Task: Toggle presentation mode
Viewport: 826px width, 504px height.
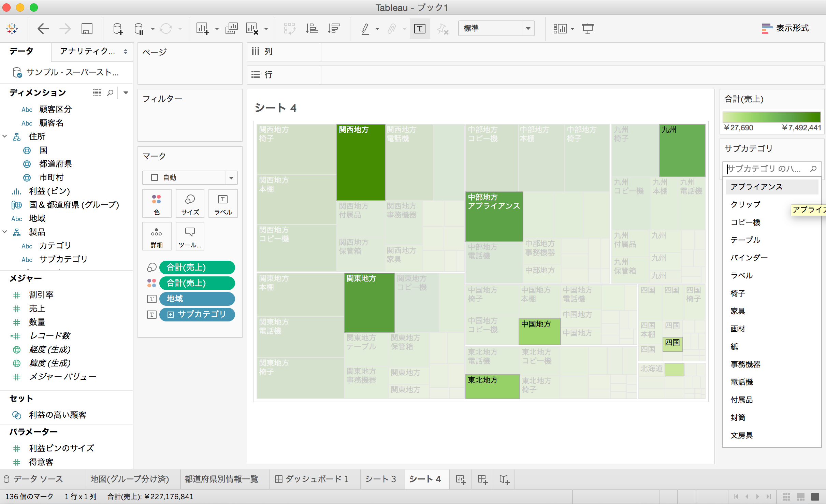Action: click(588, 28)
